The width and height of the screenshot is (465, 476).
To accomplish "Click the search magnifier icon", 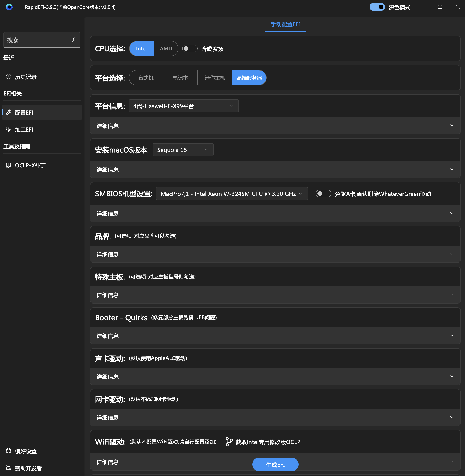I will pyautogui.click(x=74, y=40).
